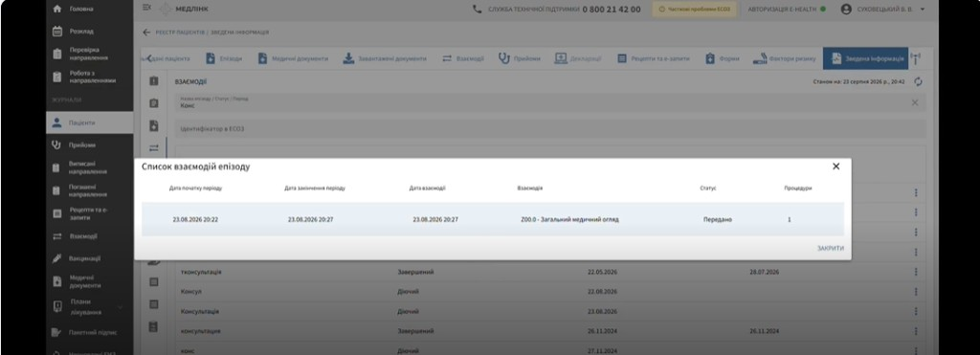The image size is (980, 355).
Task: Open three-dots menu for тконсультація row
Action: tap(916, 272)
